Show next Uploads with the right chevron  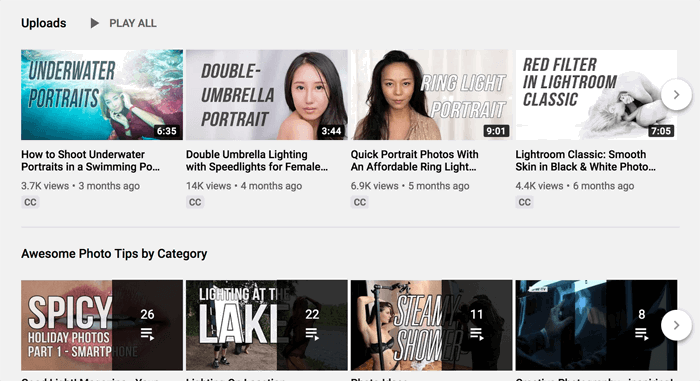point(676,95)
